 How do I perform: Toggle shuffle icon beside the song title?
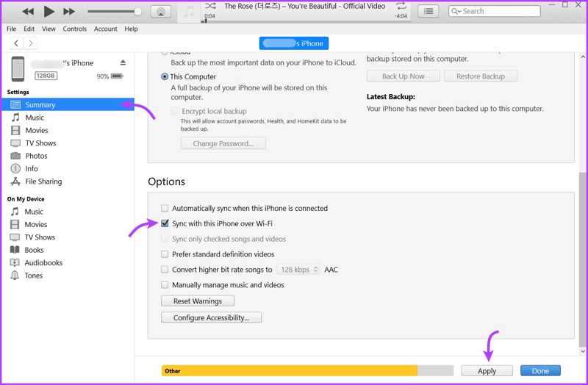pyautogui.click(x=210, y=6)
